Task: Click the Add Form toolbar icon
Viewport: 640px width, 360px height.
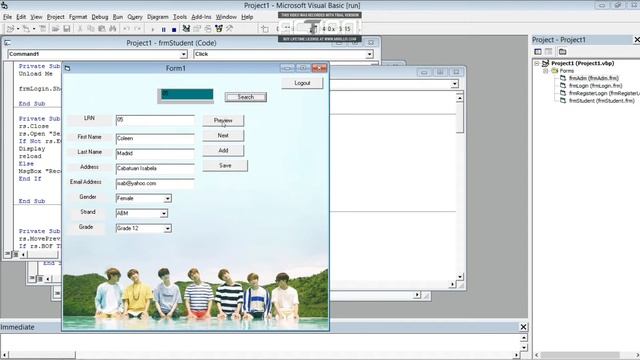Action: [26, 29]
